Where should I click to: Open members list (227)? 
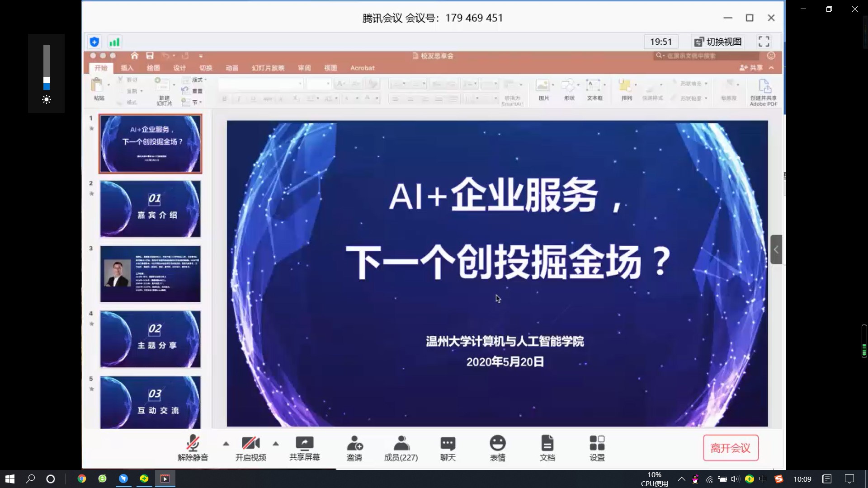401,447
